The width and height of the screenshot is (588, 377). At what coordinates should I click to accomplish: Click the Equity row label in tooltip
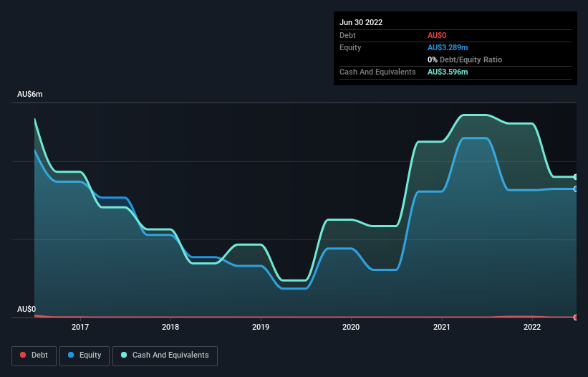[x=350, y=47]
